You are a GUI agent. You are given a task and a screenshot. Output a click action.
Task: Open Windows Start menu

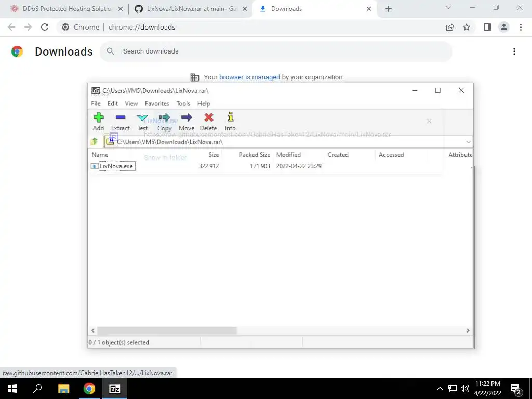point(12,389)
